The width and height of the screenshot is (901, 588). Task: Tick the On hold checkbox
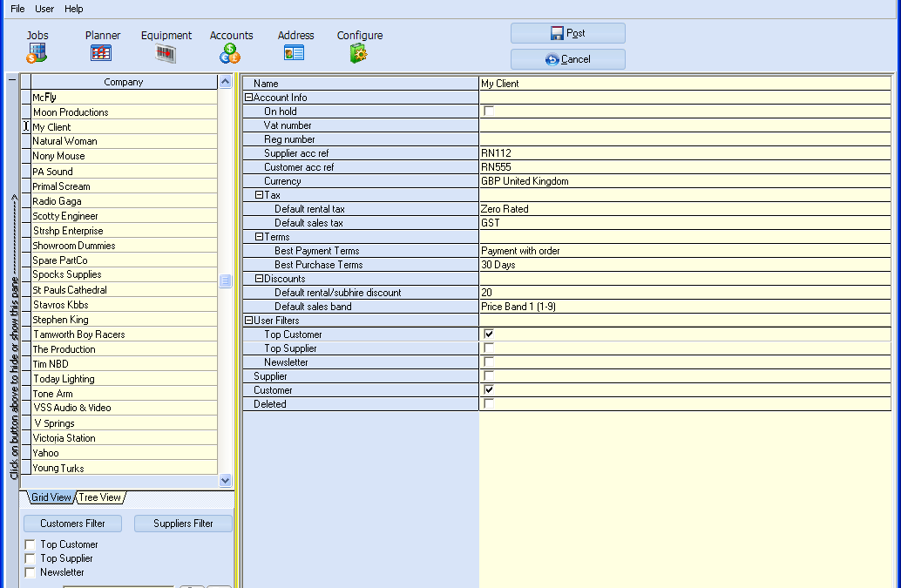click(x=489, y=112)
